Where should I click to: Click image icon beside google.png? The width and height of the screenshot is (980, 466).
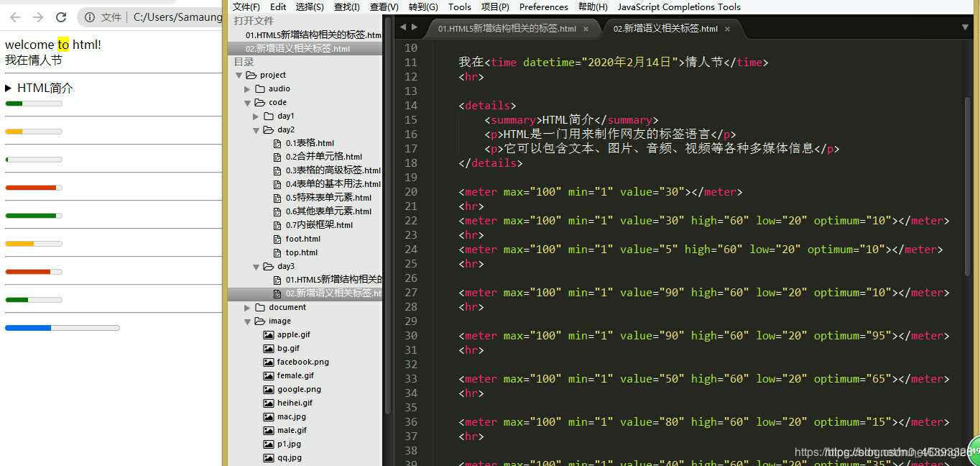pyautogui.click(x=269, y=390)
